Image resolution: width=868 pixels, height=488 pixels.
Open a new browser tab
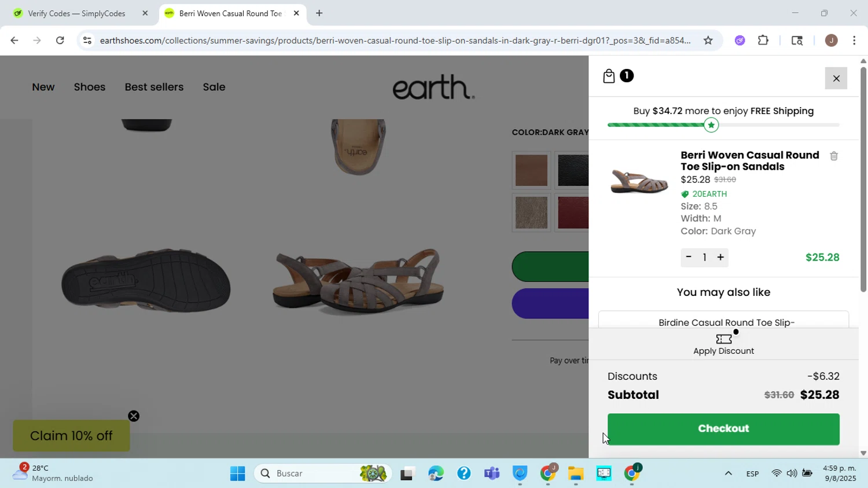click(x=319, y=13)
